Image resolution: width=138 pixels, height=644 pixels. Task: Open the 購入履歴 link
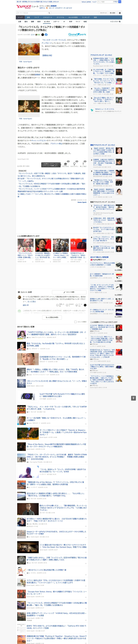pos(112,13)
